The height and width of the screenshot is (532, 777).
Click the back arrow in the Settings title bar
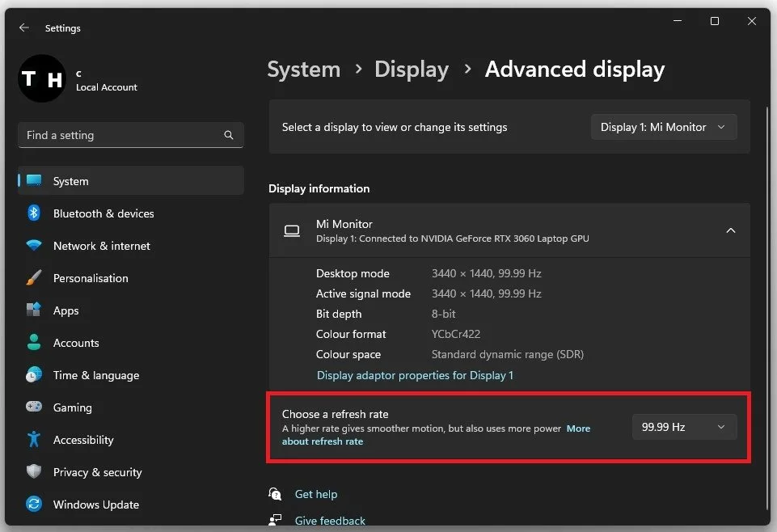coord(23,27)
